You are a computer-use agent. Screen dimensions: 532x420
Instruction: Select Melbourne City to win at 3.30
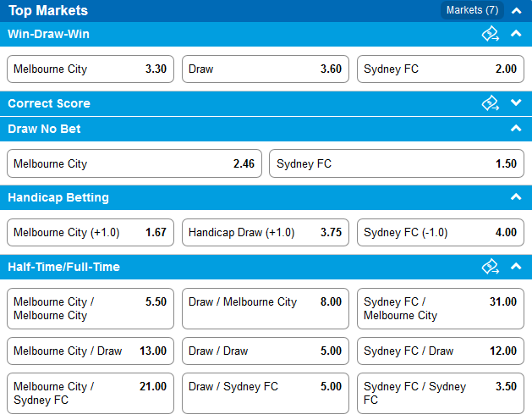[x=90, y=69]
